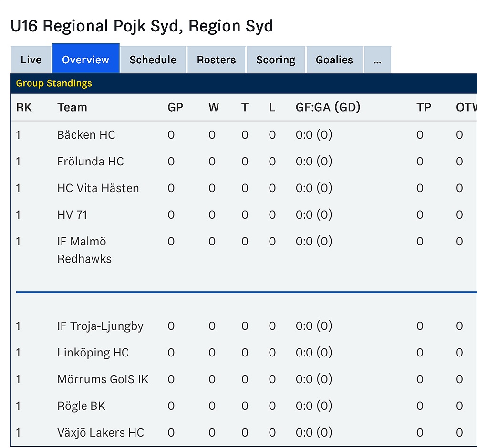Screen dimensions: 477x448
Task: Select the Overview tab
Action: pos(85,58)
